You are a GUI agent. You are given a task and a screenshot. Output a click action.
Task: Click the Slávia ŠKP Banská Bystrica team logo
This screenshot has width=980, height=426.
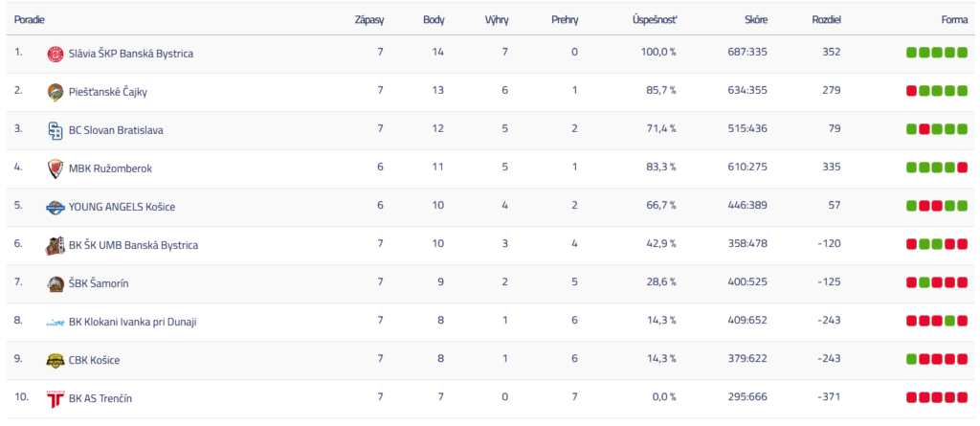pos(56,54)
